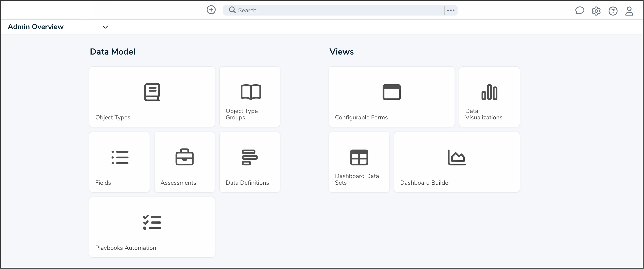Click the help question mark icon
Image resolution: width=644 pixels, height=269 pixels.
(613, 11)
